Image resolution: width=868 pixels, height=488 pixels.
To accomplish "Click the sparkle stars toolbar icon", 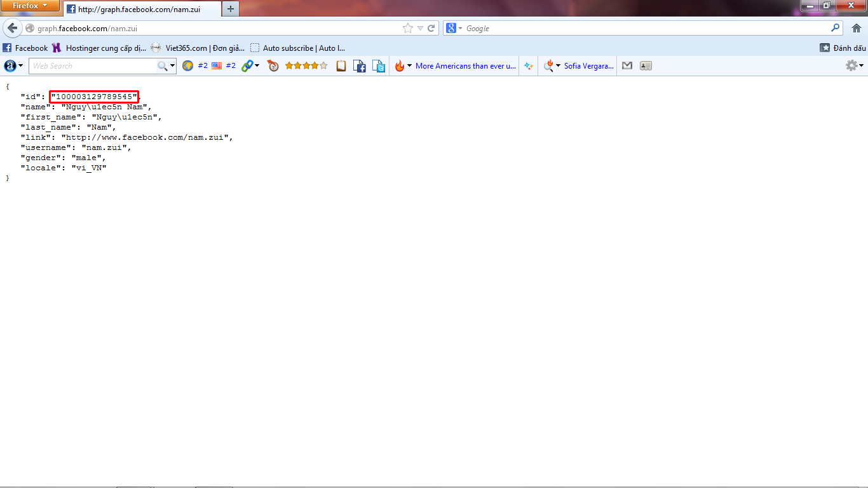I will pyautogui.click(x=529, y=65).
